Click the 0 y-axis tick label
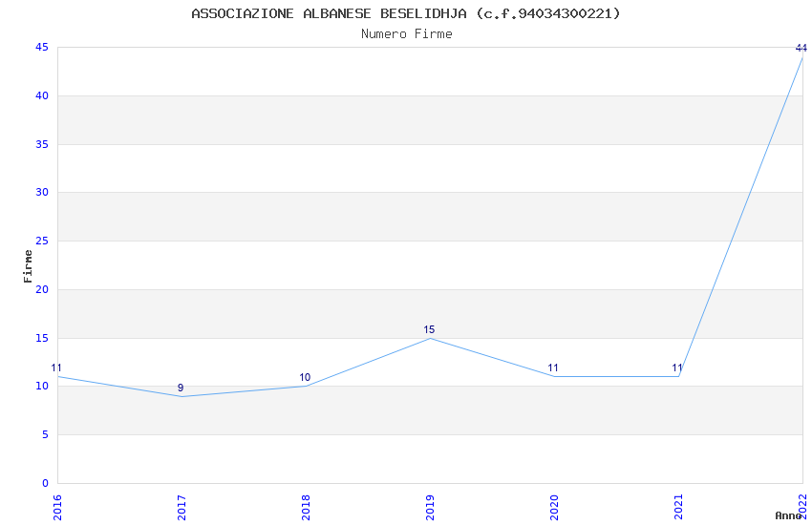 pyautogui.click(x=46, y=483)
